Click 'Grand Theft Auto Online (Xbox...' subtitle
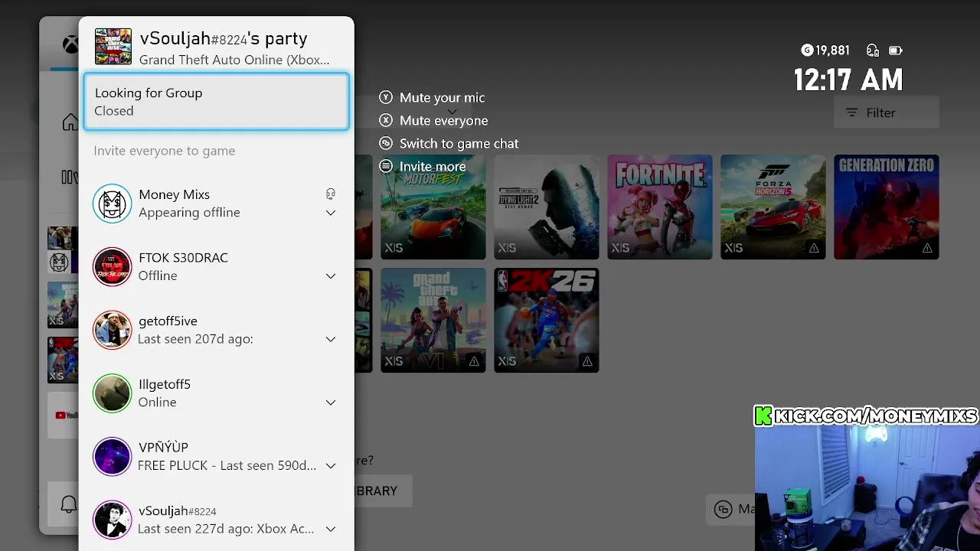This screenshot has height=551, width=980. 234,60
